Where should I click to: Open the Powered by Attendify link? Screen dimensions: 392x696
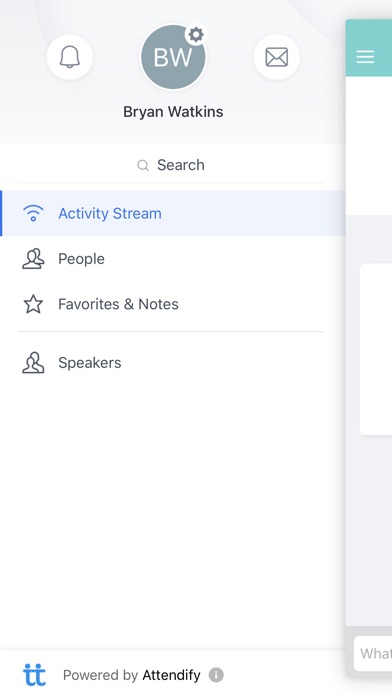click(x=131, y=675)
